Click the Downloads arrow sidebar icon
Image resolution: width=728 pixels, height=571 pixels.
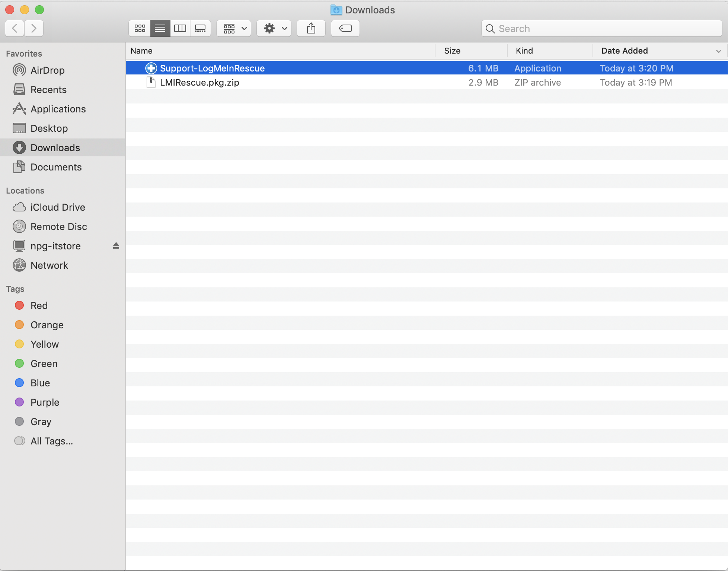click(19, 147)
